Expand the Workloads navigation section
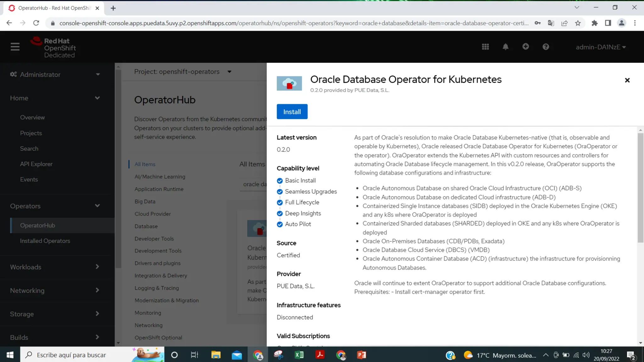 [55, 267]
